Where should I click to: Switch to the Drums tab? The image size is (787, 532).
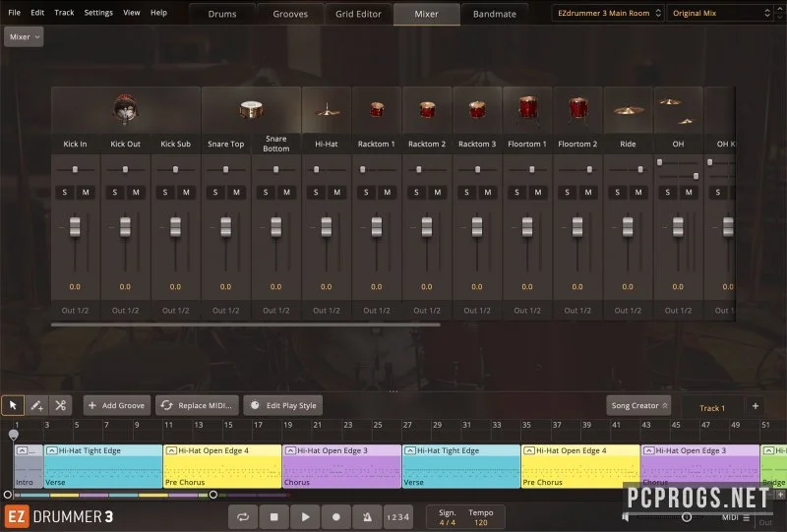(x=222, y=14)
